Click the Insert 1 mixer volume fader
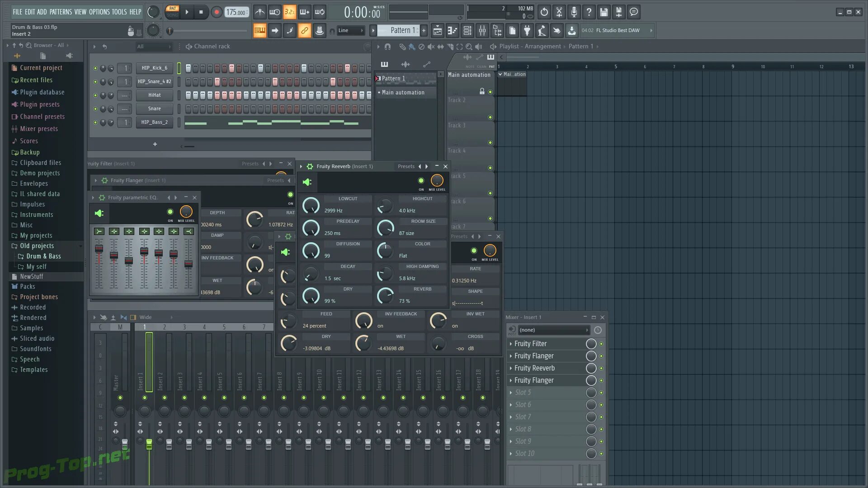The image size is (868, 488). tap(149, 445)
